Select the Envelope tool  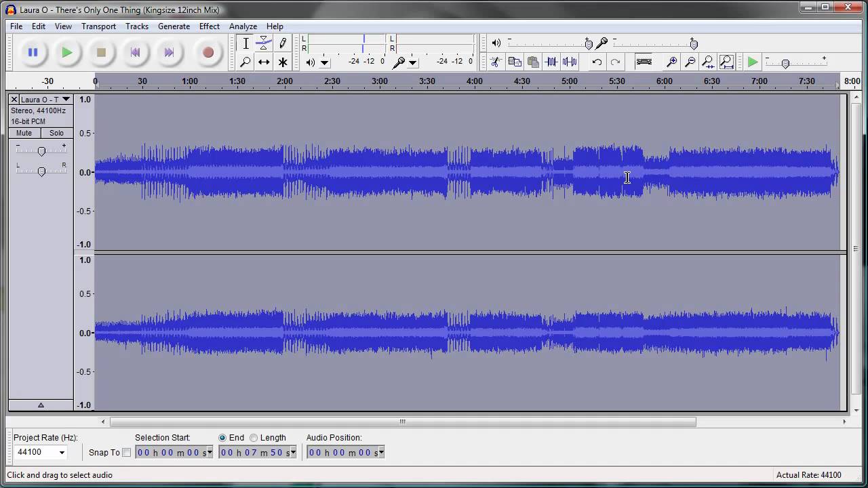[x=264, y=43]
